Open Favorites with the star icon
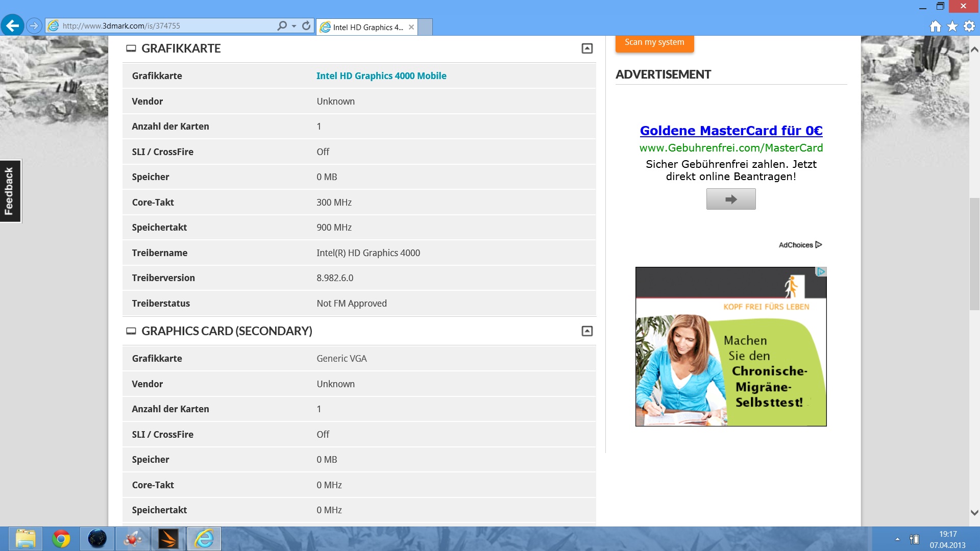The width and height of the screenshot is (980, 551). (952, 26)
